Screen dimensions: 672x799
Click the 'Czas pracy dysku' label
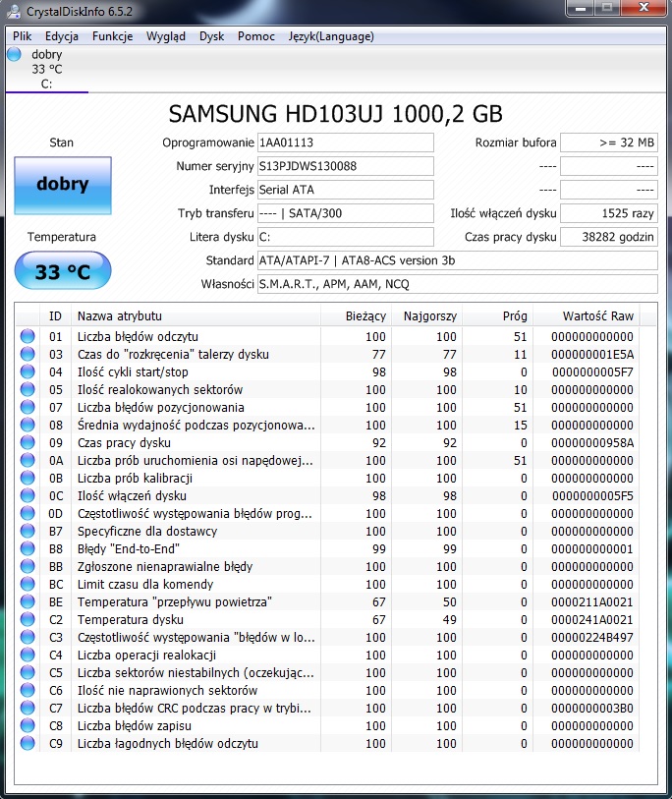(x=511, y=237)
